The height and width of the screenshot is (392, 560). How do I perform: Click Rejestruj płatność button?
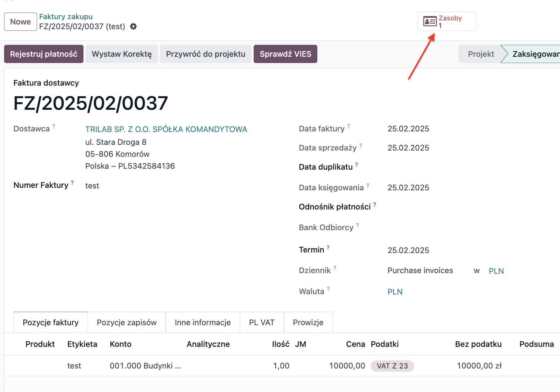click(44, 54)
